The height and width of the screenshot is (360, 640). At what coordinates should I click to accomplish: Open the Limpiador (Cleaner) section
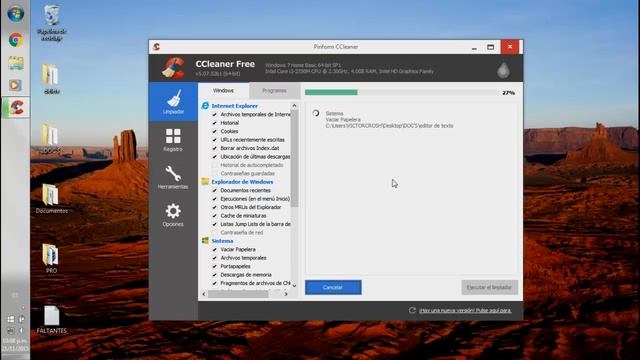pos(173,102)
